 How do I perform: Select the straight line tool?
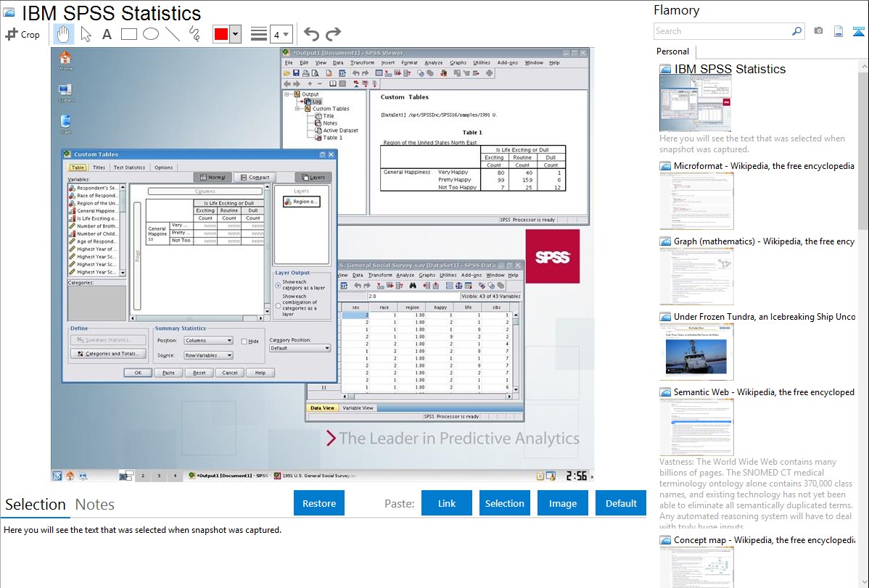[x=173, y=34]
